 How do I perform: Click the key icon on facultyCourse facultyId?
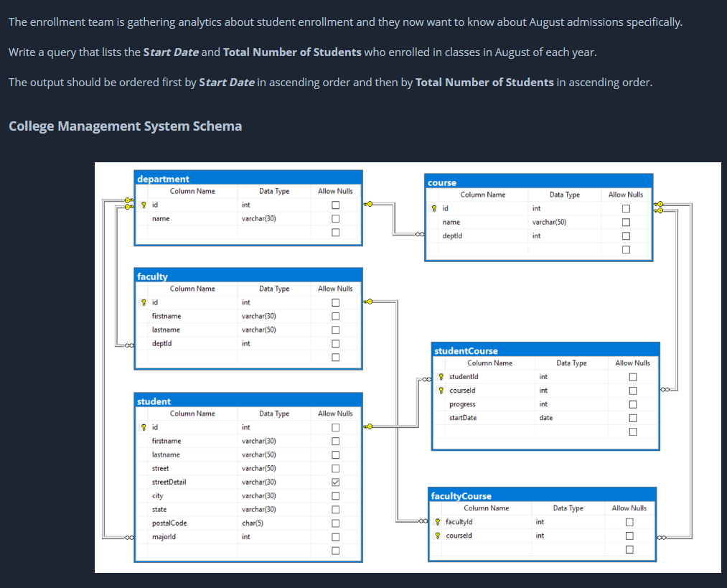438,521
